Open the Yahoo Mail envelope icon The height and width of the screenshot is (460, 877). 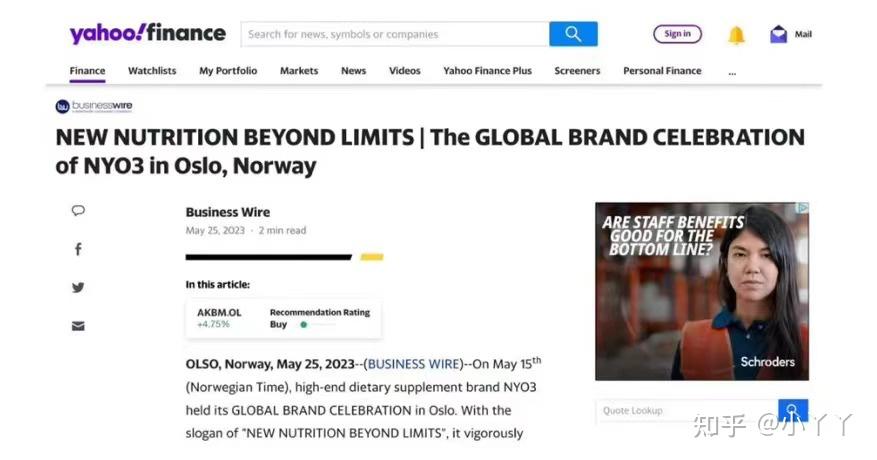coord(779,35)
